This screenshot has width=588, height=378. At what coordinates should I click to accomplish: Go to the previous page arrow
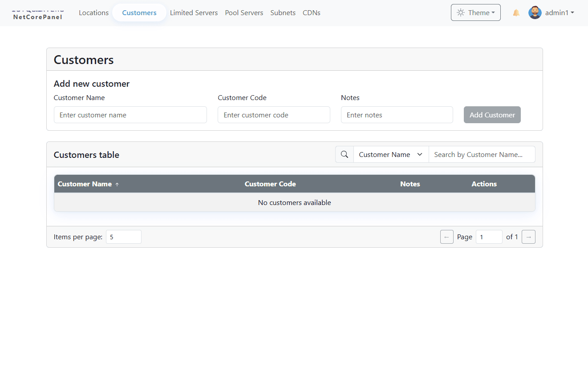tap(447, 237)
